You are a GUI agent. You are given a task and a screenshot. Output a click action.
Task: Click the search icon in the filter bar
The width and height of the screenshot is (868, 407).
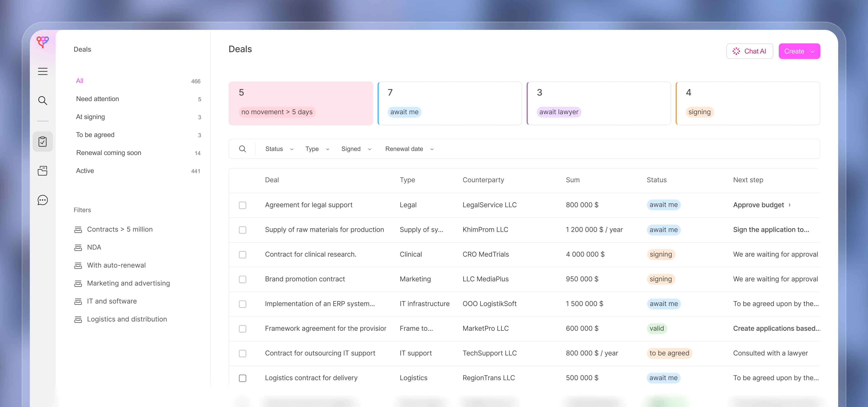point(242,149)
